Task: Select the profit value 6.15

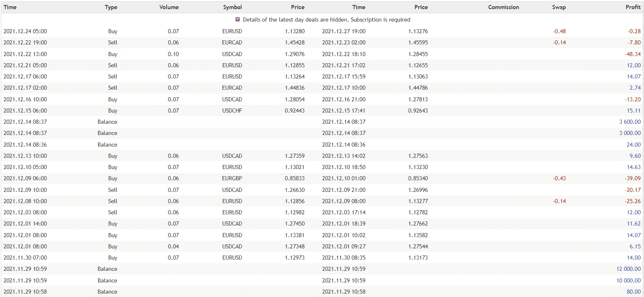Action: click(635, 246)
